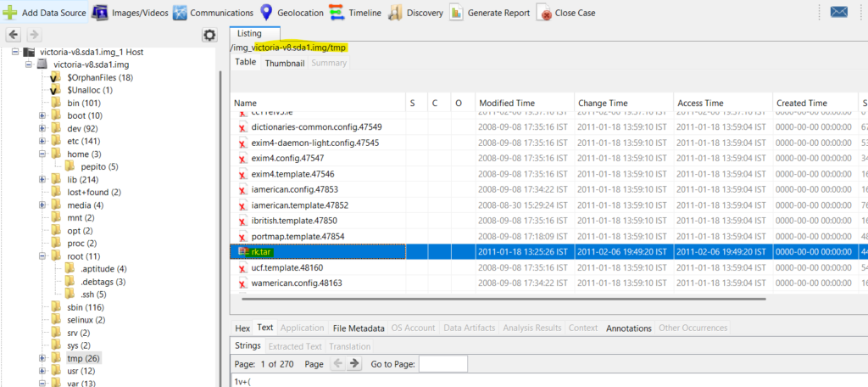Sort by Modified Time column header
The image size is (868, 387).
coord(524,103)
